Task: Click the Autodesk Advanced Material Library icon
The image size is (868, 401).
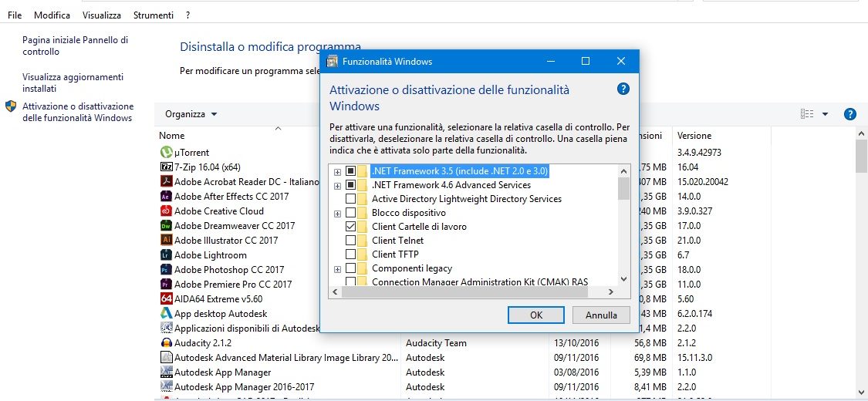Action: point(166,357)
